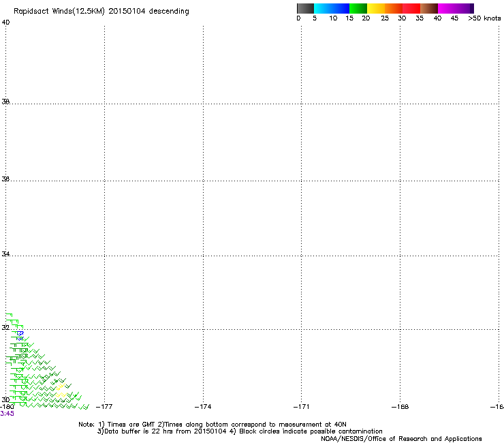The width and height of the screenshot is (504, 443).
Task: Click the brown 35–40 knots color segment
Action: (x=429, y=8)
